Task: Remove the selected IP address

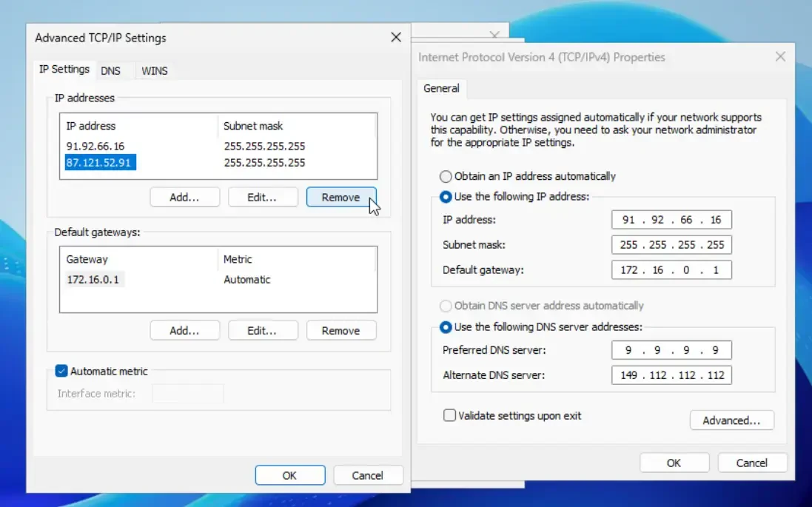Action: tap(340, 198)
